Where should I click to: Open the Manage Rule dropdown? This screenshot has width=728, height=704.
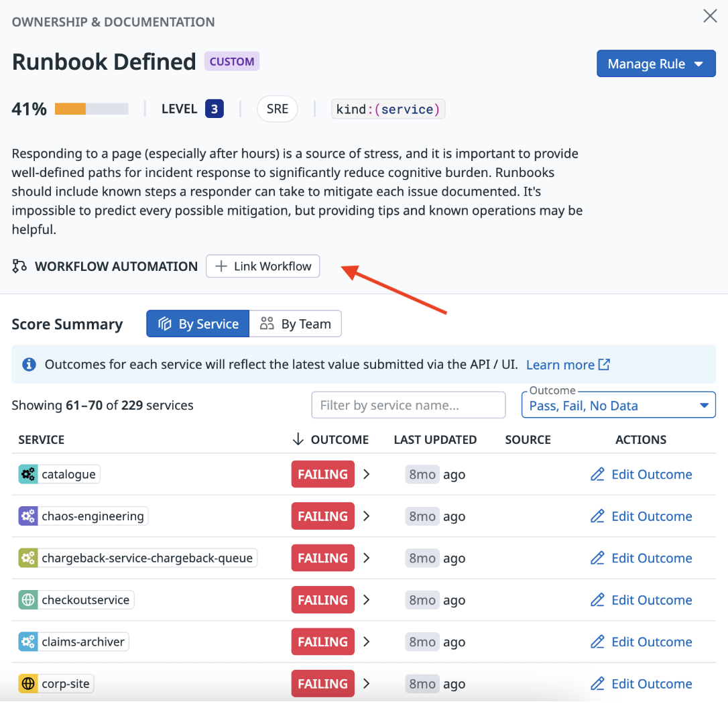pyautogui.click(x=656, y=64)
